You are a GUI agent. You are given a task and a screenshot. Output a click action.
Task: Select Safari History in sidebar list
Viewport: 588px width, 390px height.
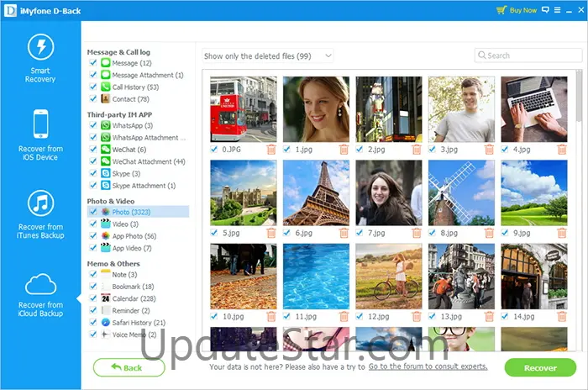(133, 323)
